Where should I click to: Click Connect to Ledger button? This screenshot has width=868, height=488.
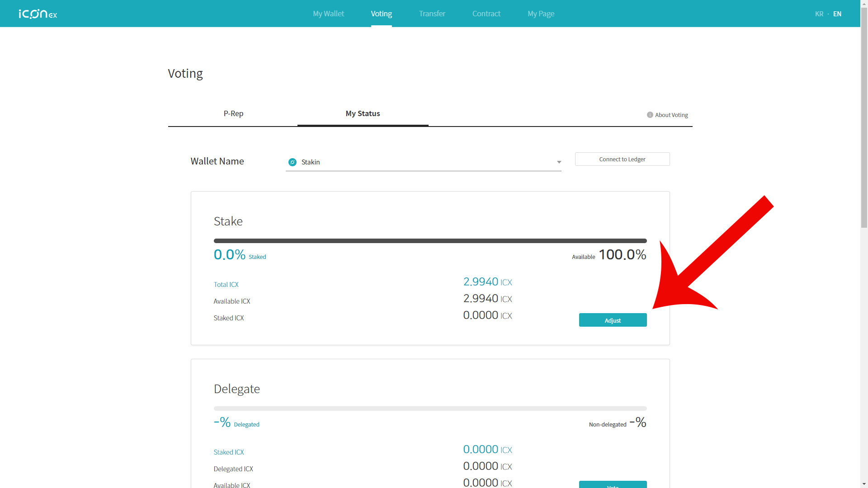coord(622,159)
